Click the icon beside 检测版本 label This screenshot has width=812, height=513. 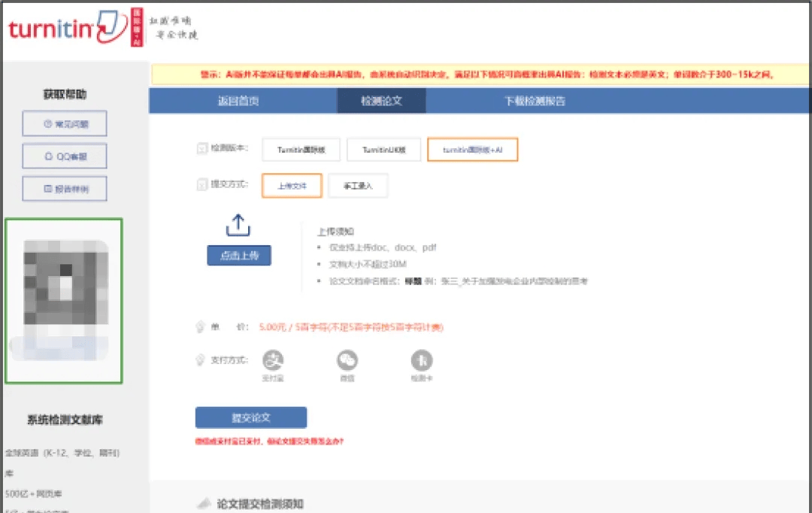click(202, 149)
